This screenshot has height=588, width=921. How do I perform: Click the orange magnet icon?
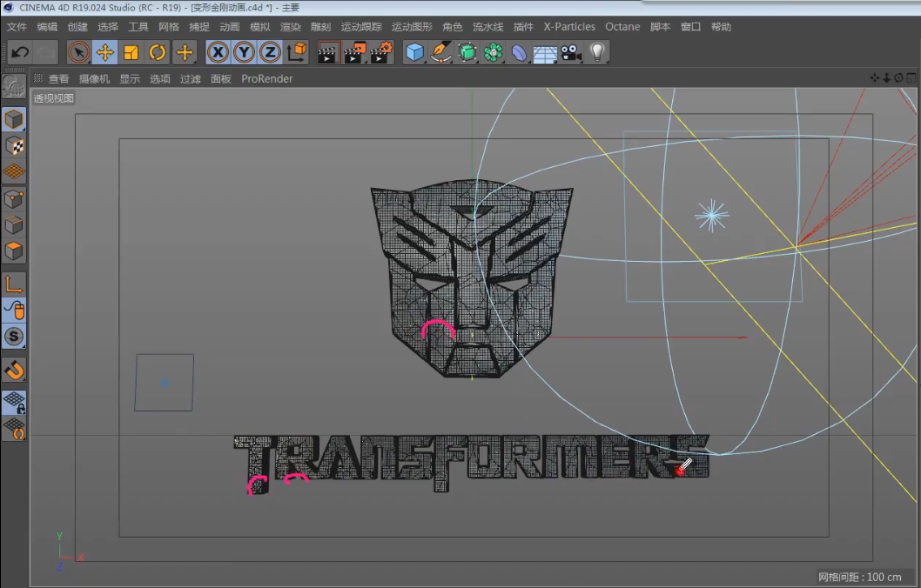14,371
